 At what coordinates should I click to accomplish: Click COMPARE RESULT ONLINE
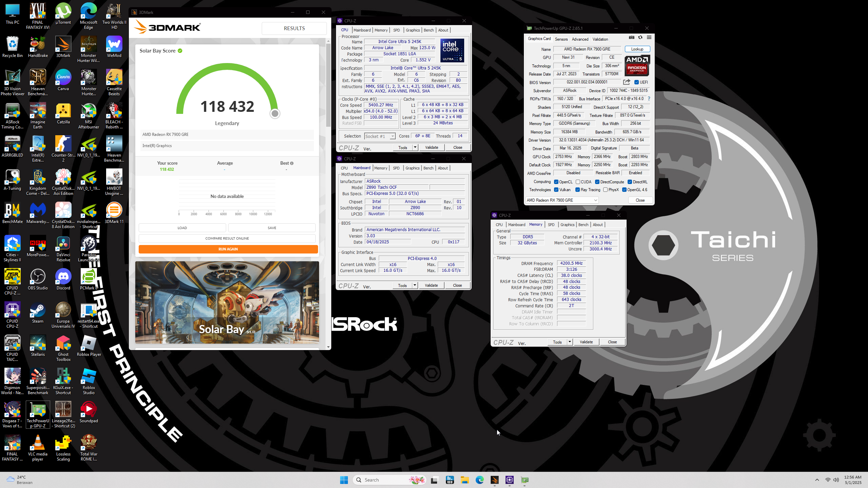tap(227, 238)
